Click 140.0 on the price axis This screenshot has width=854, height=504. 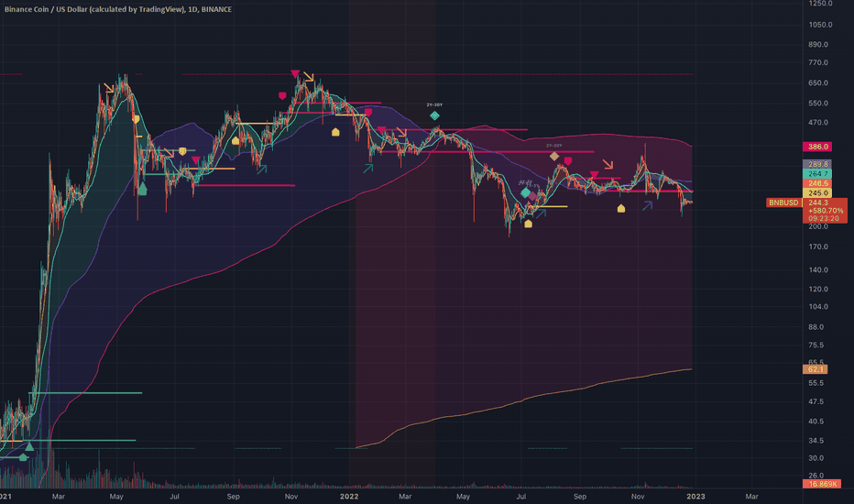coord(818,269)
